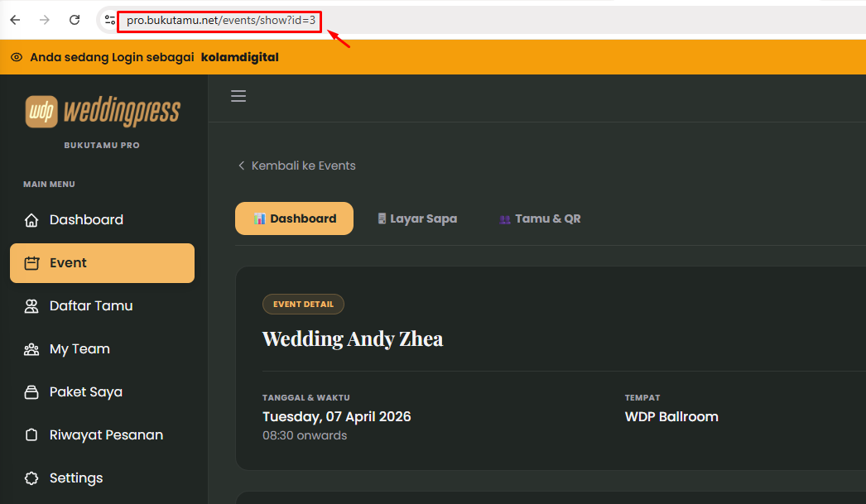Open Daftar Tamu guest list icon
The height and width of the screenshot is (504, 866).
31,305
